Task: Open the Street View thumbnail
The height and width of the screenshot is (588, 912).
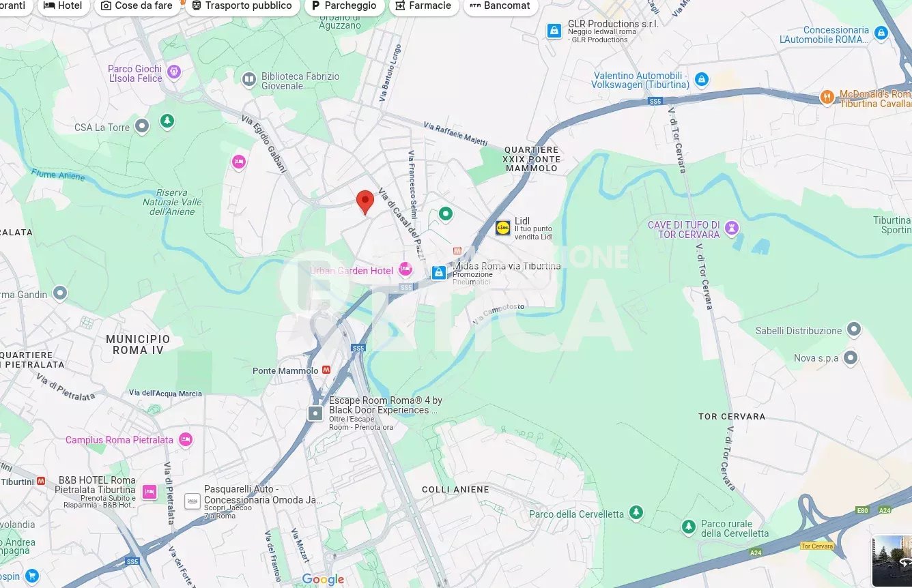Action: [892, 561]
